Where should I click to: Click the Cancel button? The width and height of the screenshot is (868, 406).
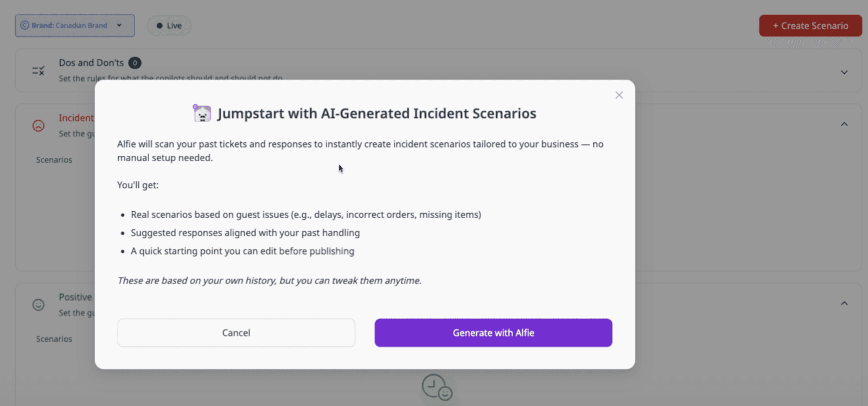236,333
